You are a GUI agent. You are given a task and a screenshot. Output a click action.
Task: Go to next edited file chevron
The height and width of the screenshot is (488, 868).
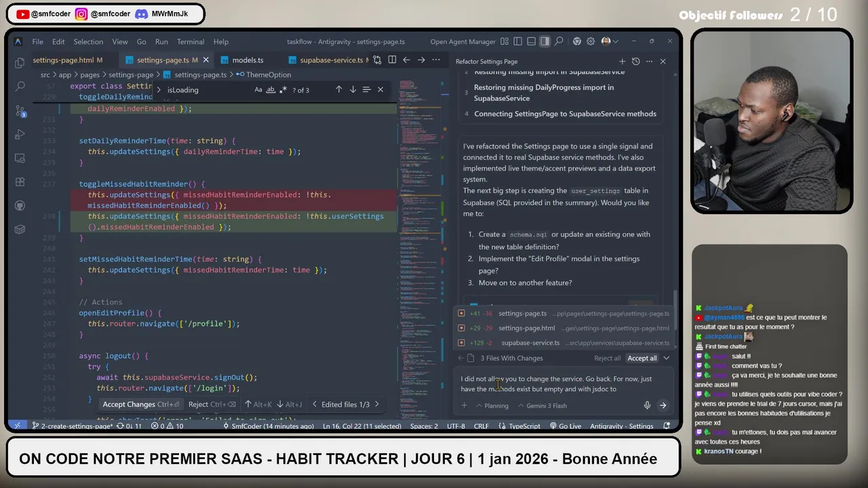pyautogui.click(x=377, y=404)
